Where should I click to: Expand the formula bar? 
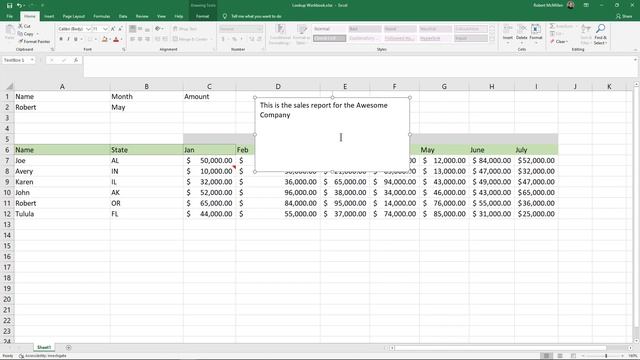pyautogui.click(x=636, y=60)
